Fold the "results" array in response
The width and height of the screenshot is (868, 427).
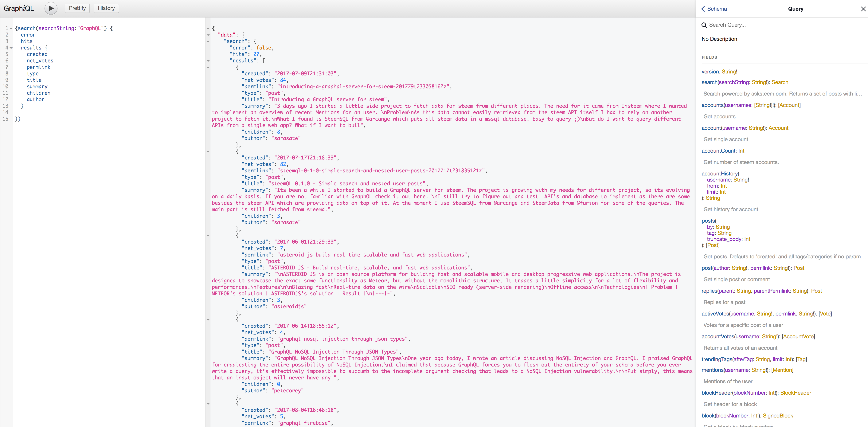[208, 61]
